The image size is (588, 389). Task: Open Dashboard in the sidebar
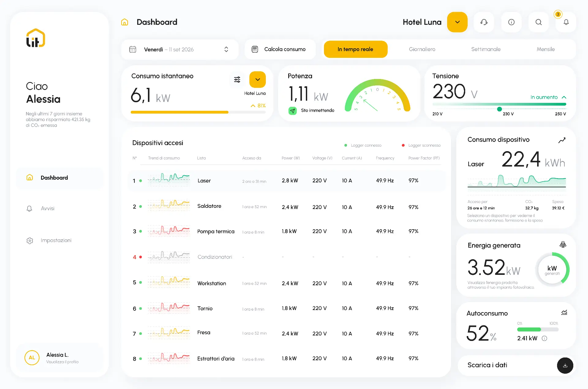click(x=60, y=178)
